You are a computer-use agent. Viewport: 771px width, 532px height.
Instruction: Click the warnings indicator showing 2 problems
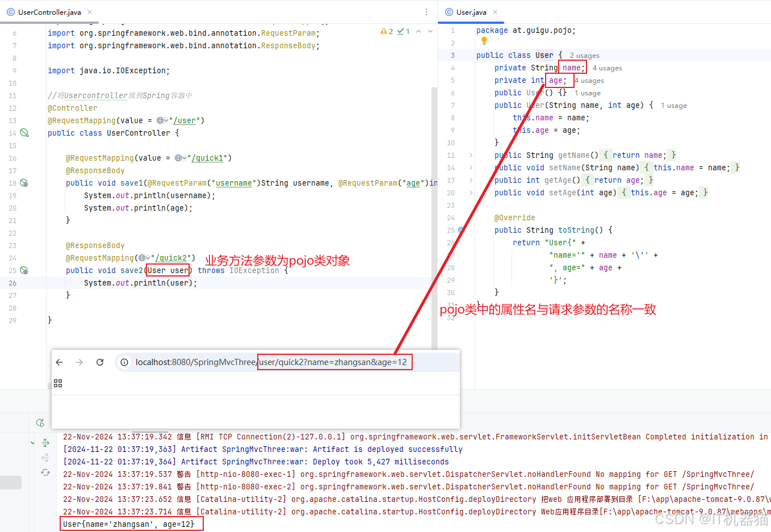(x=387, y=31)
